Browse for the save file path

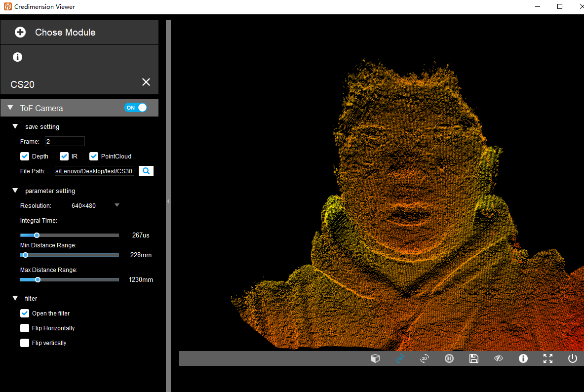pos(146,171)
